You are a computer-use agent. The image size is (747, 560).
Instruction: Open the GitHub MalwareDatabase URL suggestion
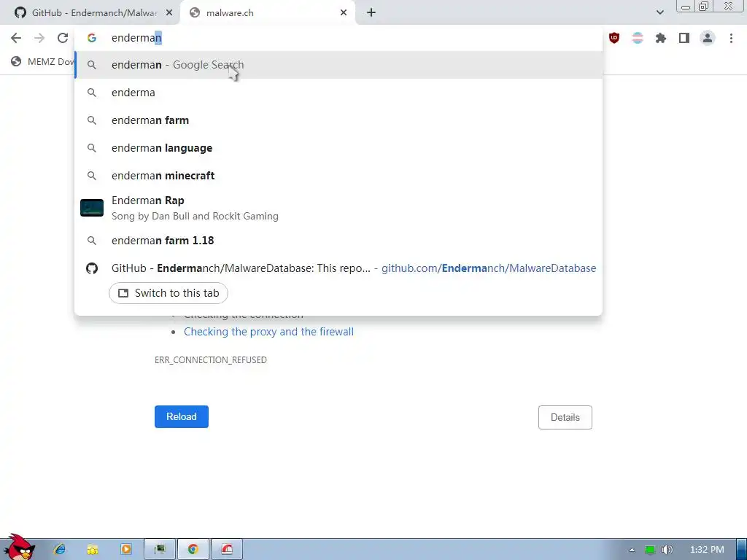tap(338, 268)
